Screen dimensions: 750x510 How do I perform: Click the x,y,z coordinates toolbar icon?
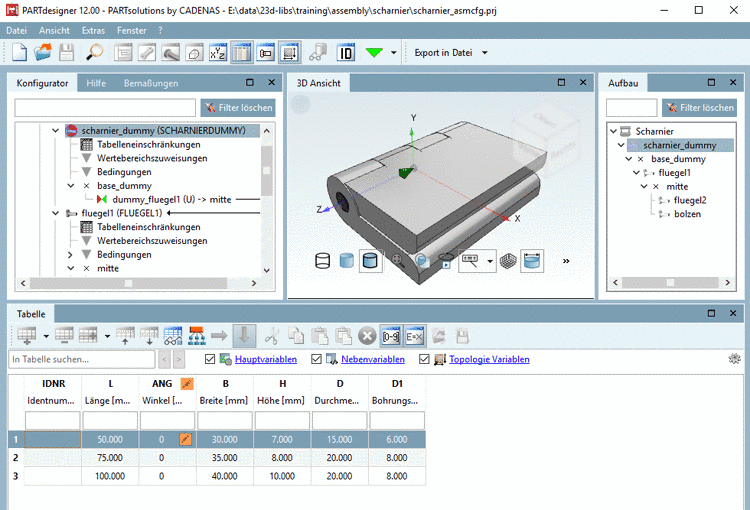(217, 52)
